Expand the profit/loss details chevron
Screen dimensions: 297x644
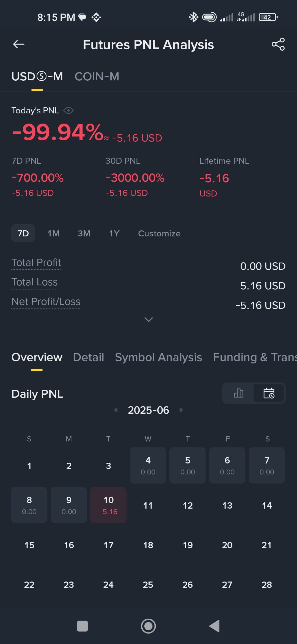click(148, 320)
